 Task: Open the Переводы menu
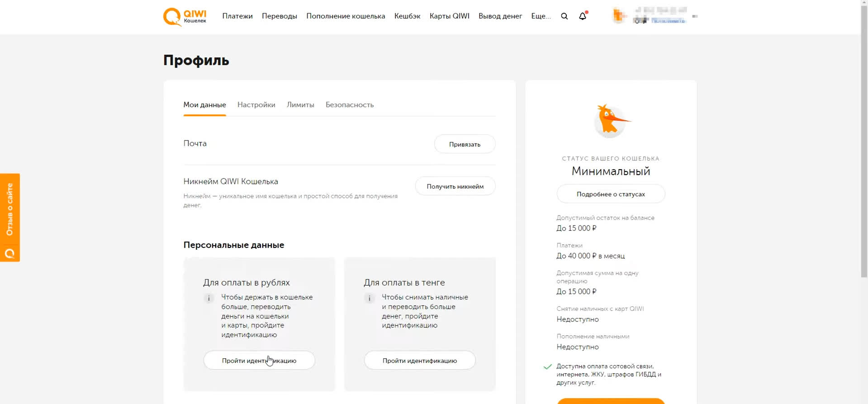pos(279,16)
